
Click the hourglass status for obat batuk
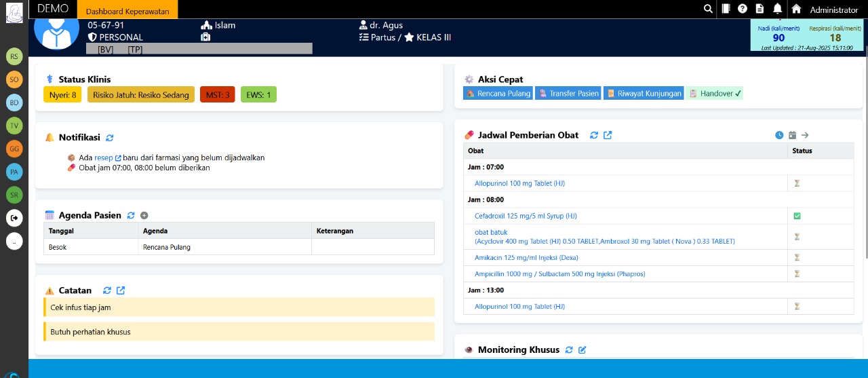coord(797,237)
